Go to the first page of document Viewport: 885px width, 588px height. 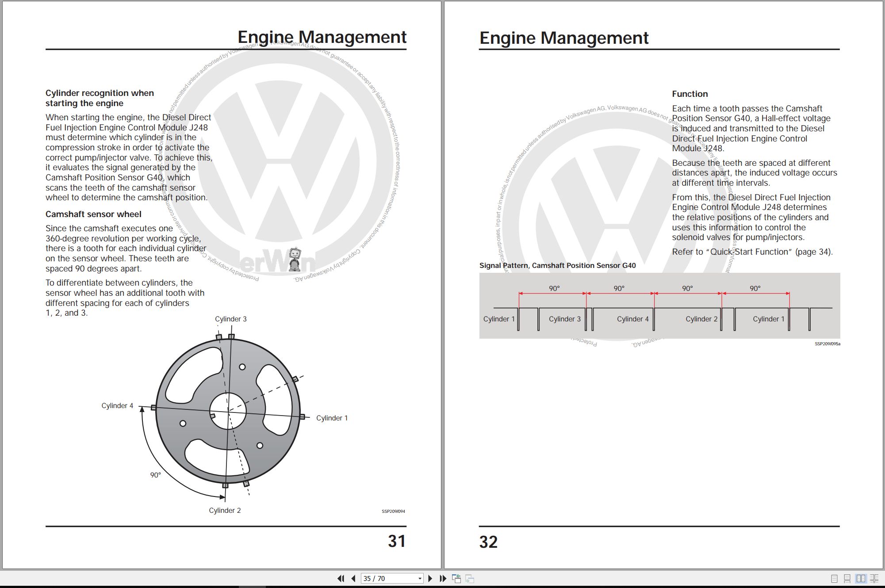click(341, 578)
